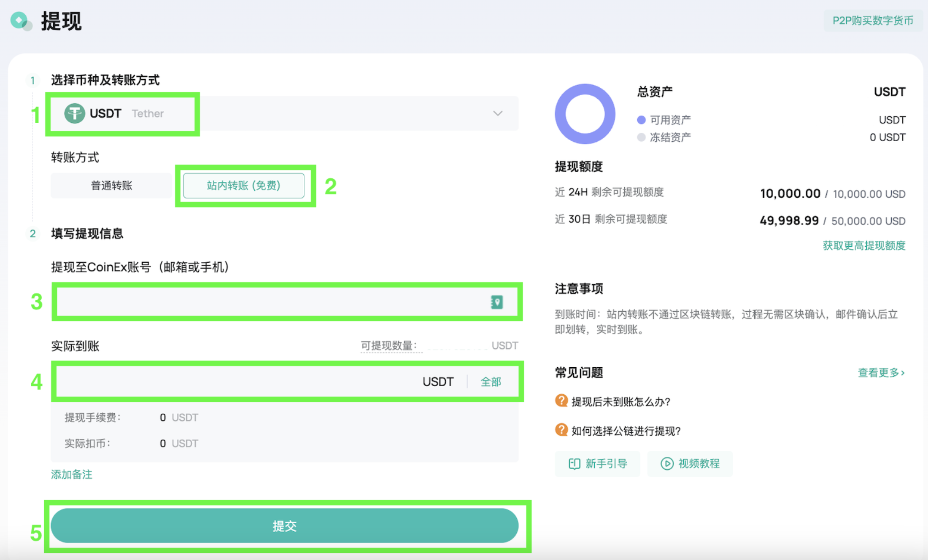
Task: Select 普通转账 transfer method
Action: coord(111,186)
